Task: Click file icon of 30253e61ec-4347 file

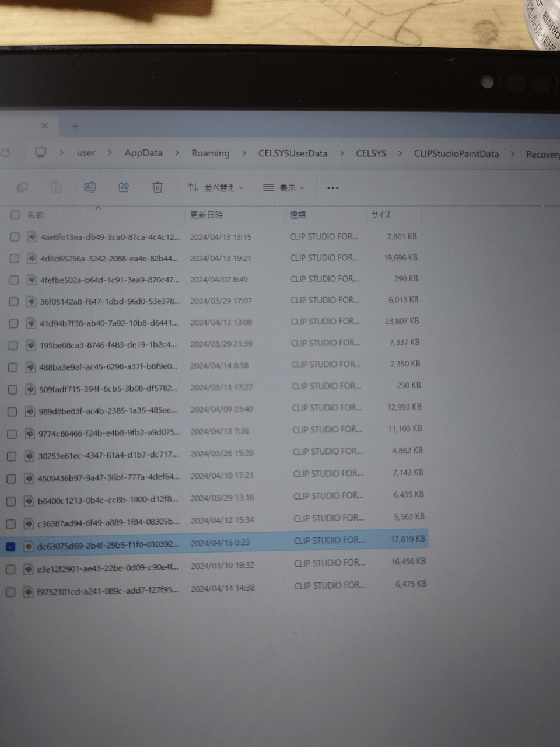Action: (x=29, y=456)
